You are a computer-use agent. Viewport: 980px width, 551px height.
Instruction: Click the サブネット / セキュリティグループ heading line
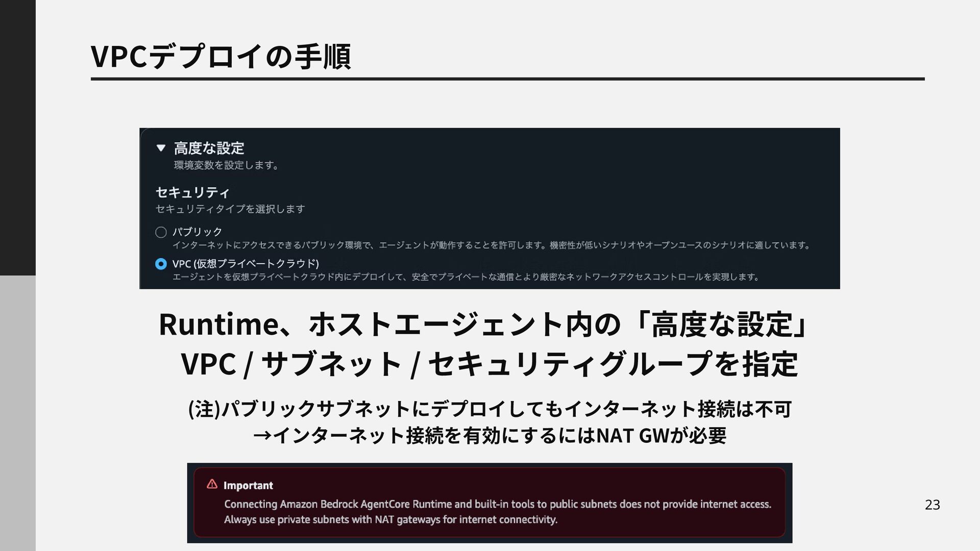[x=489, y=364]
